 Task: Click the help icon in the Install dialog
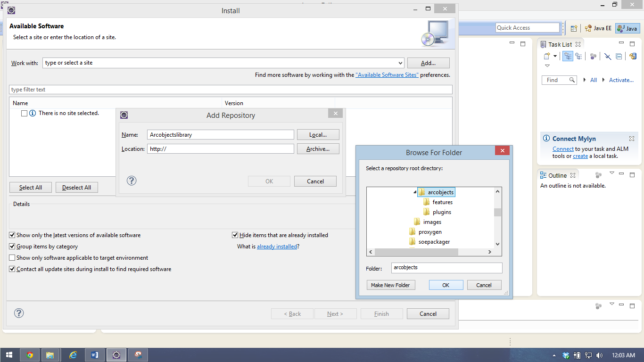pyautogui.click(x=19, y=313)
